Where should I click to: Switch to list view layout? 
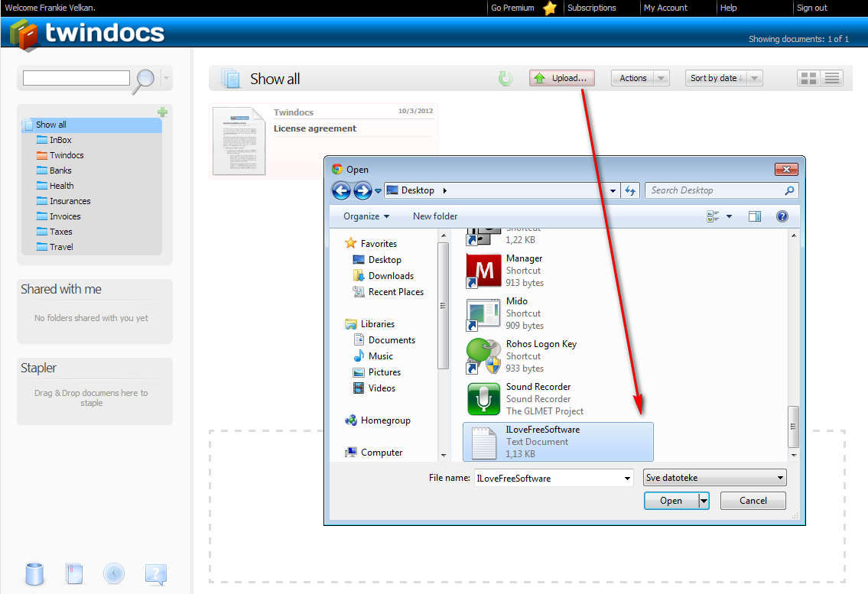click(x=832, y=79)
